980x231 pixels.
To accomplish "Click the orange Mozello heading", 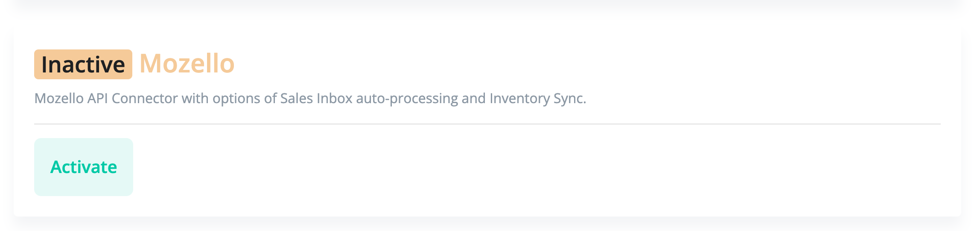I will click(187, 64).
